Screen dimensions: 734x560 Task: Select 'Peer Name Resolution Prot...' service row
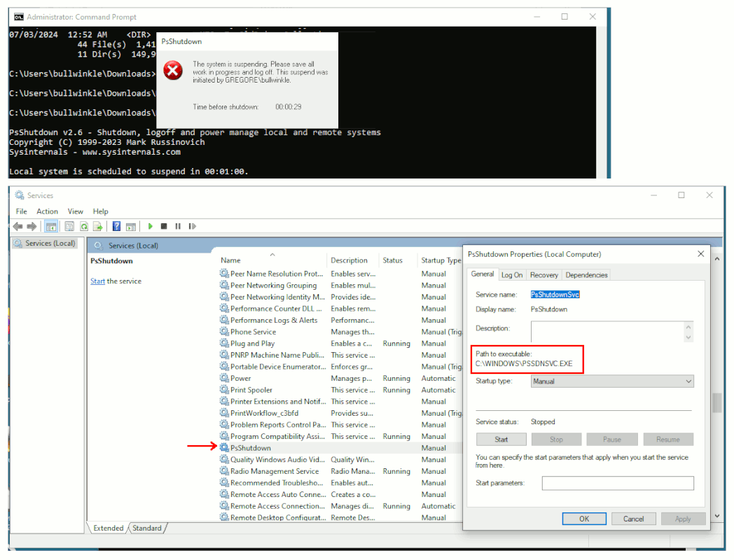click(x=341, y=274)
